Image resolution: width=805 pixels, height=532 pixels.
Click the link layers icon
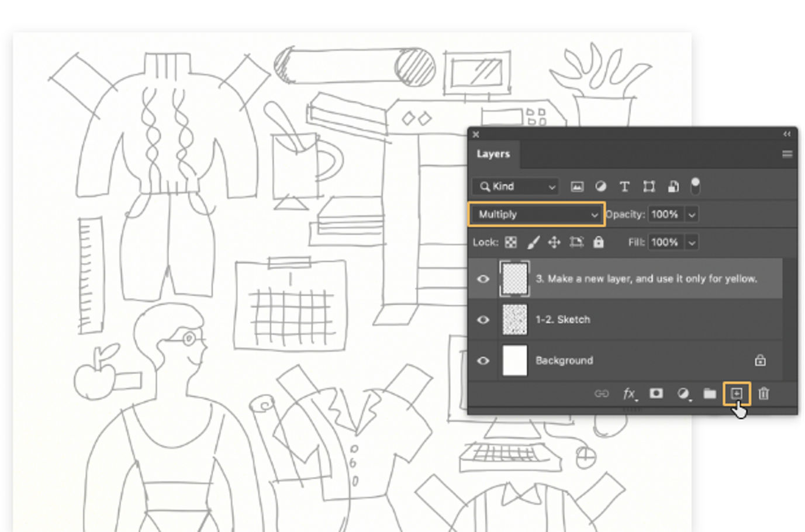click(602, 393)
